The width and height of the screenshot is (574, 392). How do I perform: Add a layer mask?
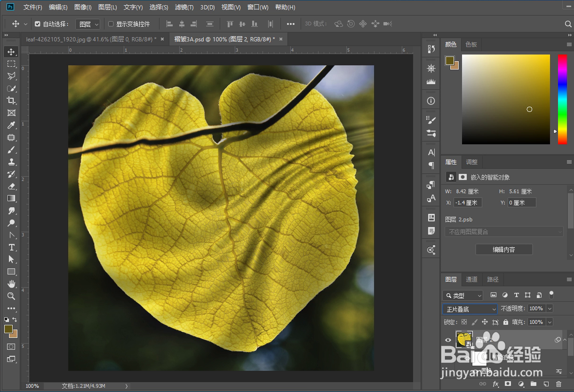pyautogui.click(x=508, y=384)
